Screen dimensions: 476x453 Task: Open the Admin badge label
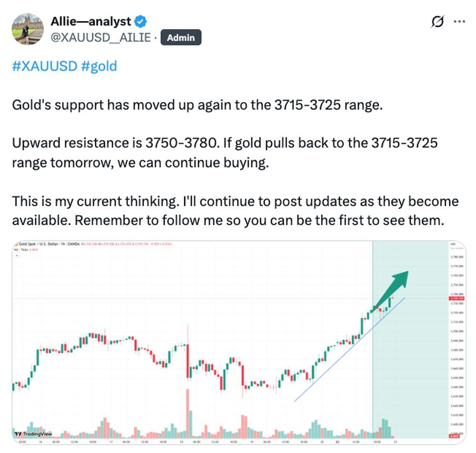(181, 37)
